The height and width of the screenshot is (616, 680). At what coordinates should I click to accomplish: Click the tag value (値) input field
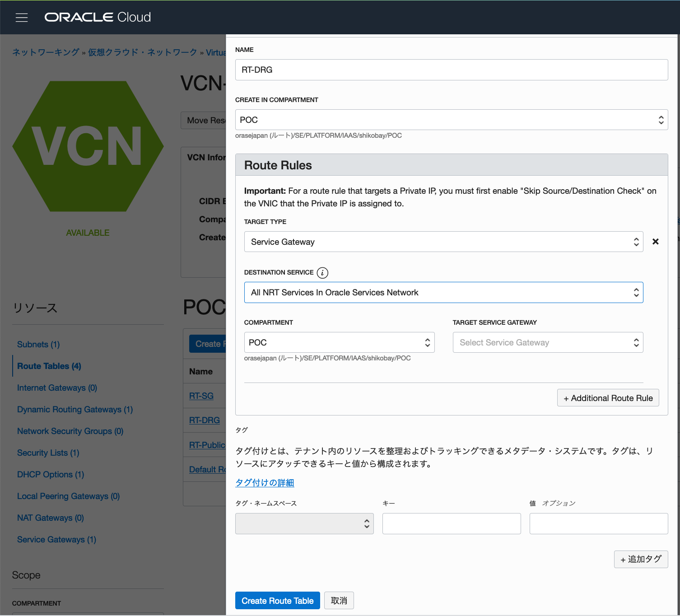599,524
